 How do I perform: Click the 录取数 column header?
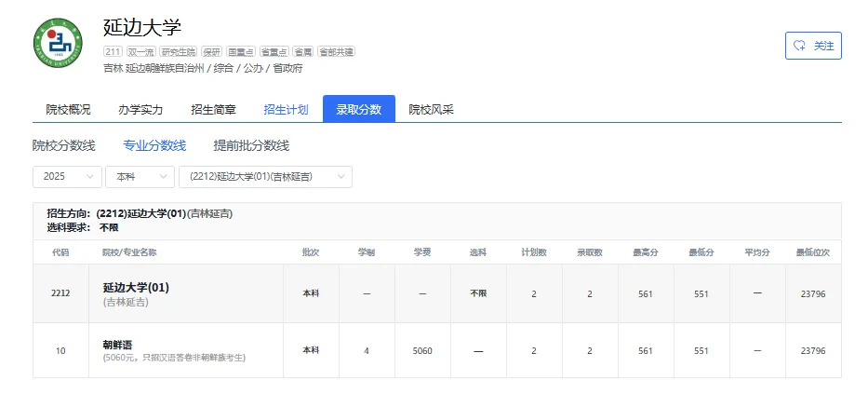pyautogui.click(x=590, y=252)
